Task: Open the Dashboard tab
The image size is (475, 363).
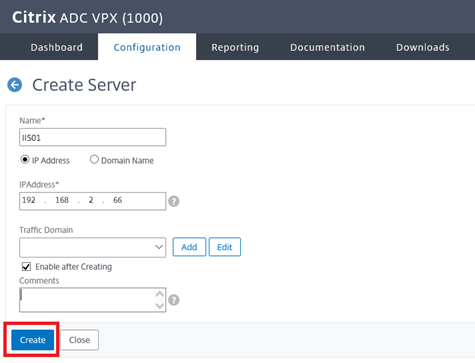Action: [x=57, y=47]
